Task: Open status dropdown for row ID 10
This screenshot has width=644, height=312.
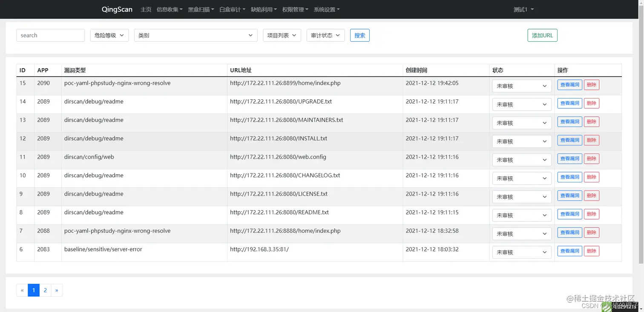Action: pyautogui.click(x=522, y=178)
